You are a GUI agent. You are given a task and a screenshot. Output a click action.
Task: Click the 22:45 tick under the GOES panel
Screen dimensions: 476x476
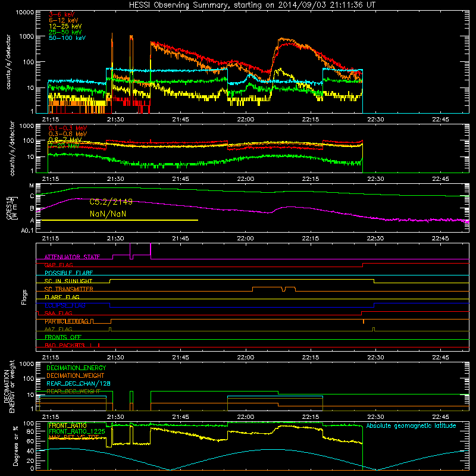440,239
